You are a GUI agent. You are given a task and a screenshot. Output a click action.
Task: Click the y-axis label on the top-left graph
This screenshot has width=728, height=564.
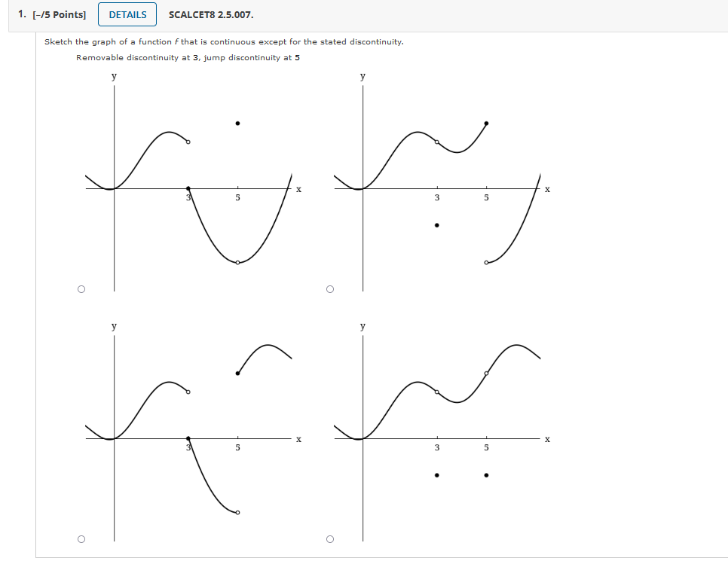point(113,75)
